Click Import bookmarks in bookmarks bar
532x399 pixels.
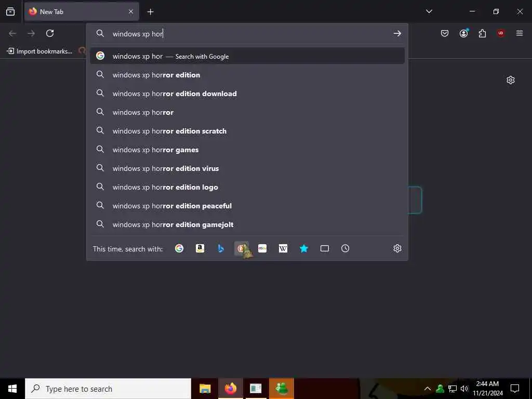click(40, 51)
